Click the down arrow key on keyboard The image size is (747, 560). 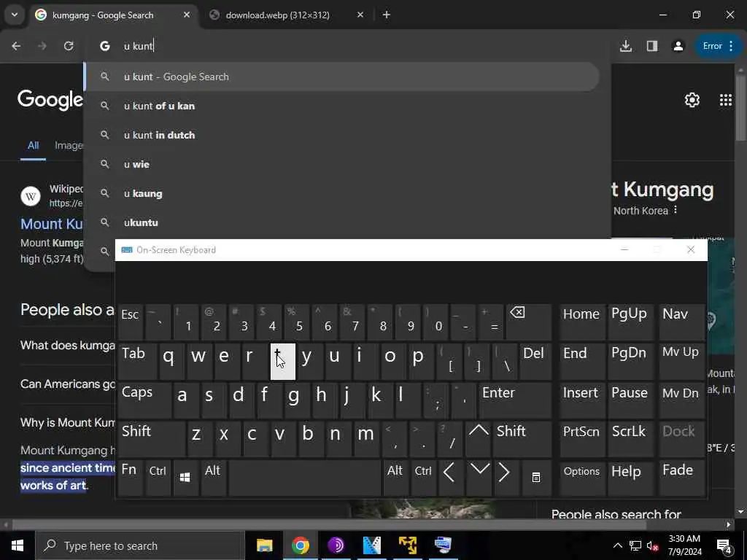(x=479, y=478)
